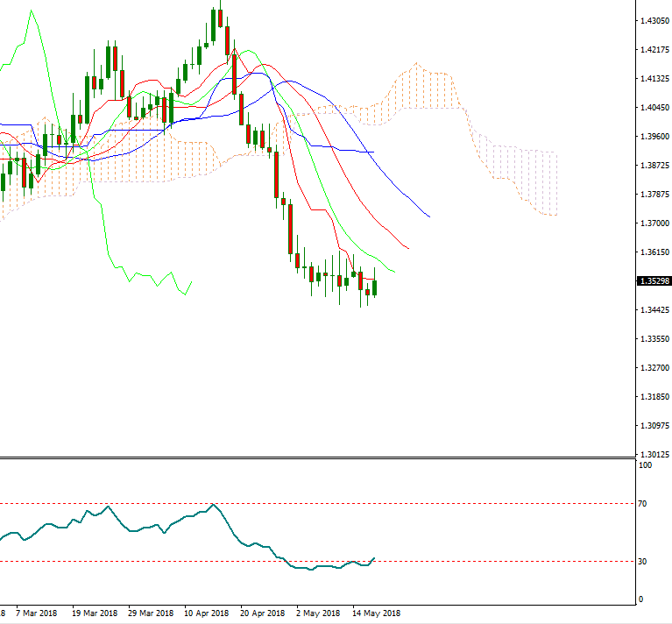The image size is (672, 624).
Task: Click the 14 May 2018 date label
Action: (x=376, y=613)
